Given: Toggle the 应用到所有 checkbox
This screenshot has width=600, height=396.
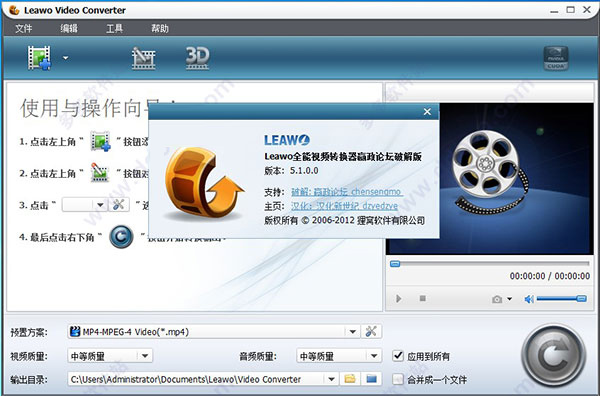Looking at the screenshot, I should [x=398, y=356].
